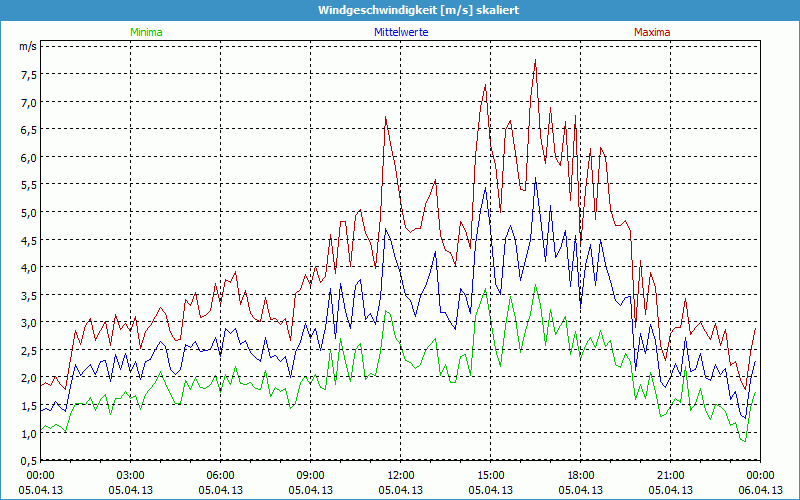Image resolution: width=800 pixels, height=500 pixels.
Task: Click the 7,5 y-axis value
Action: tap(29, 75)
